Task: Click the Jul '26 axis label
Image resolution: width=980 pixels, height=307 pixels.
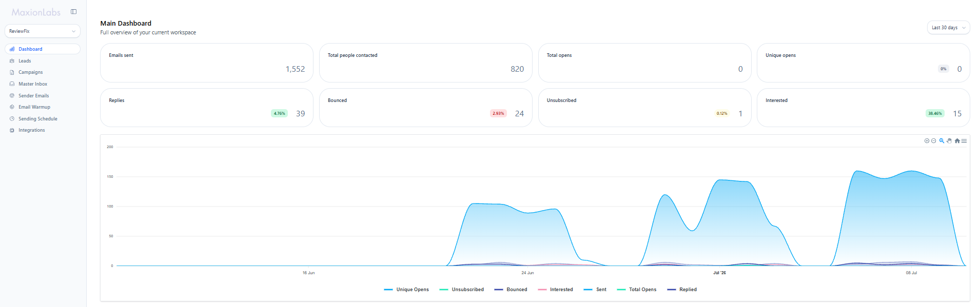Action: click(719, 273)
